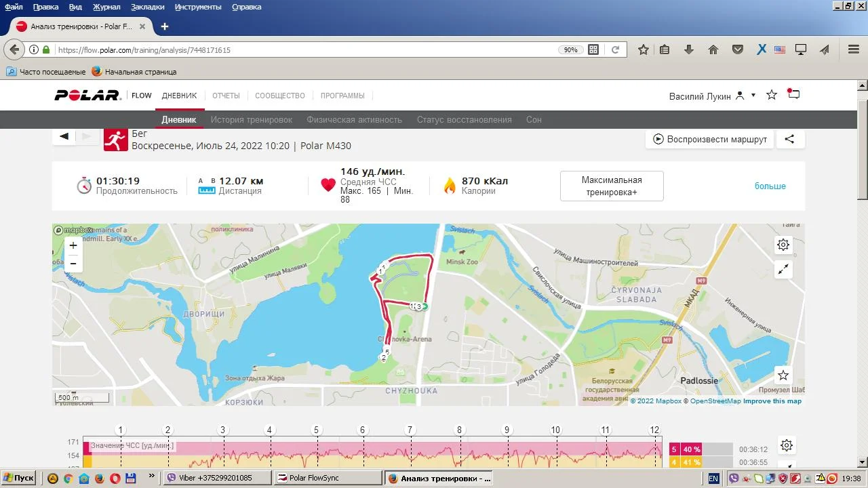868x488 pixels.
Task: Click the browser back arrow button
Action: (x=14, y=49)
